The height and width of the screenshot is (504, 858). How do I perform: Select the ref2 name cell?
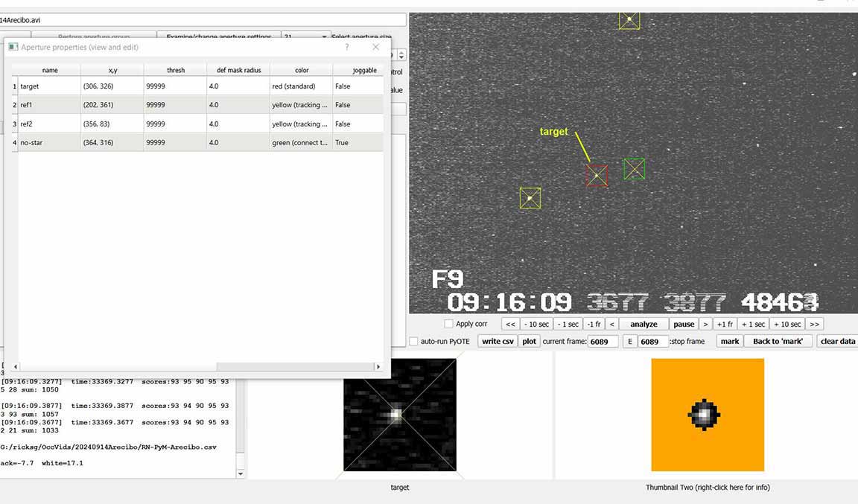50,124
